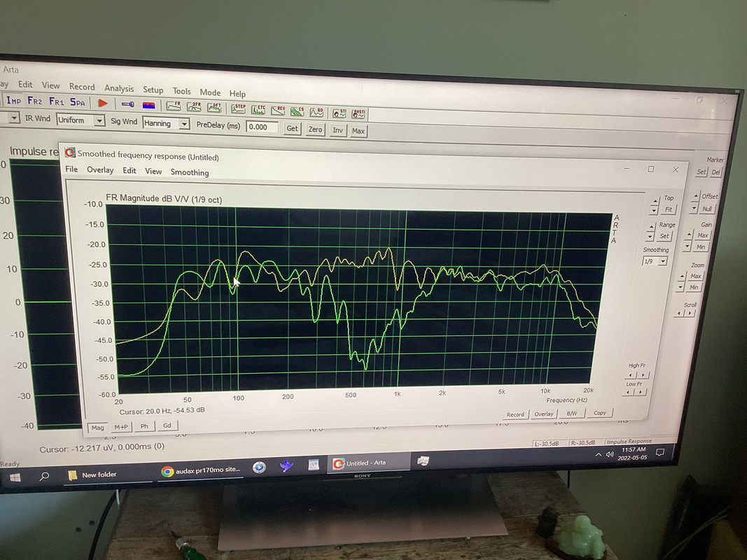
Task: Open the ETC energy time curve icon
Action: 259,109
